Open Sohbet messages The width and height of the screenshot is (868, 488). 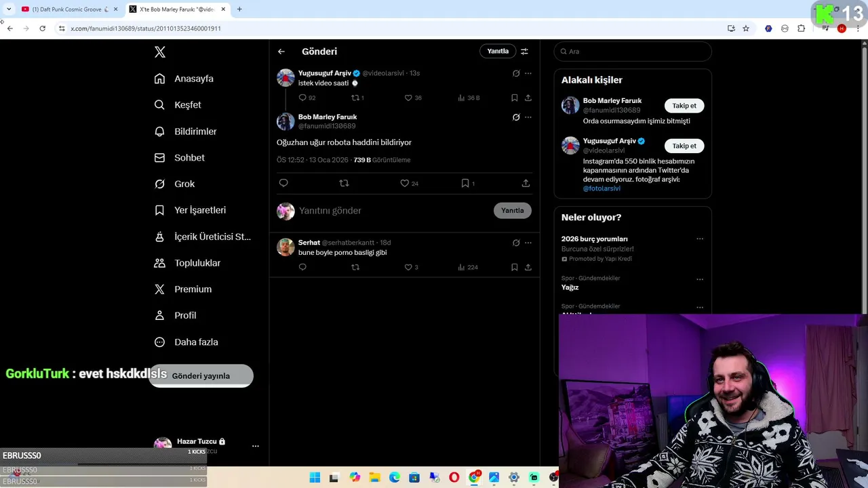[179, 158]
